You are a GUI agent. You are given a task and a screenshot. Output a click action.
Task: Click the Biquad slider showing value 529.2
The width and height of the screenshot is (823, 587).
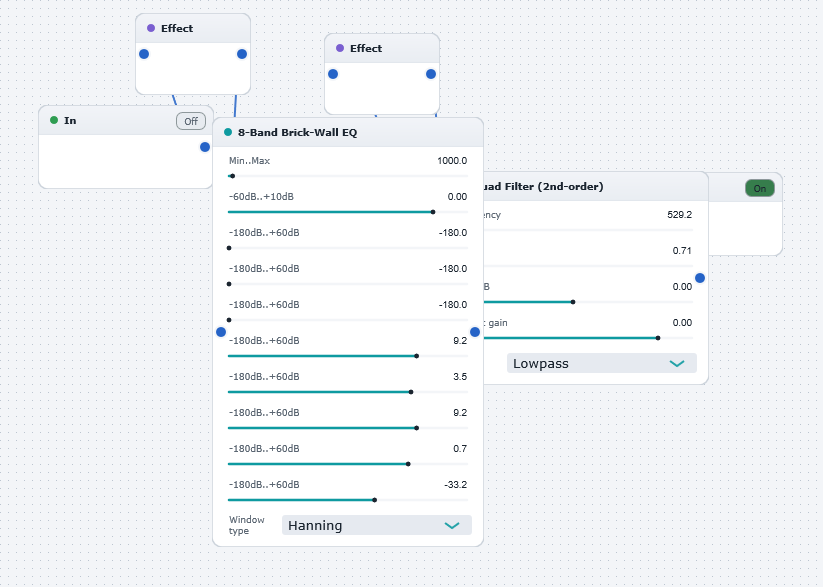click(x=588, y=230)
